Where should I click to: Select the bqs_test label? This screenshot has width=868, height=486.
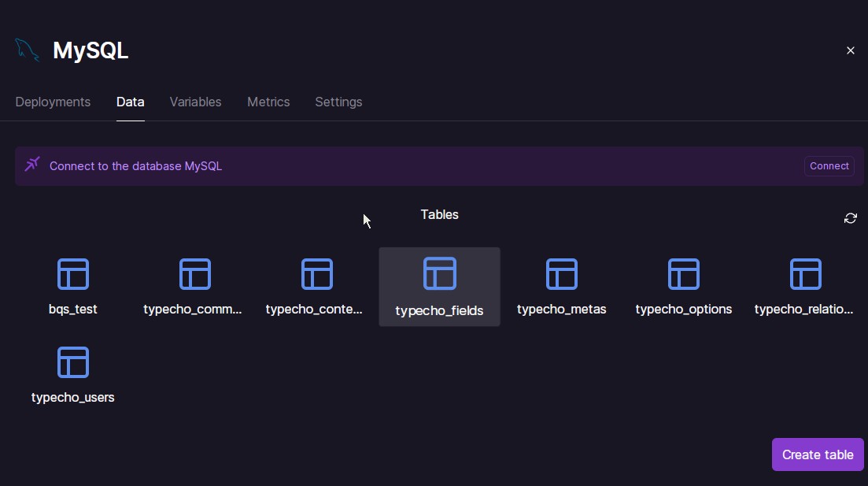click(73, 310)
